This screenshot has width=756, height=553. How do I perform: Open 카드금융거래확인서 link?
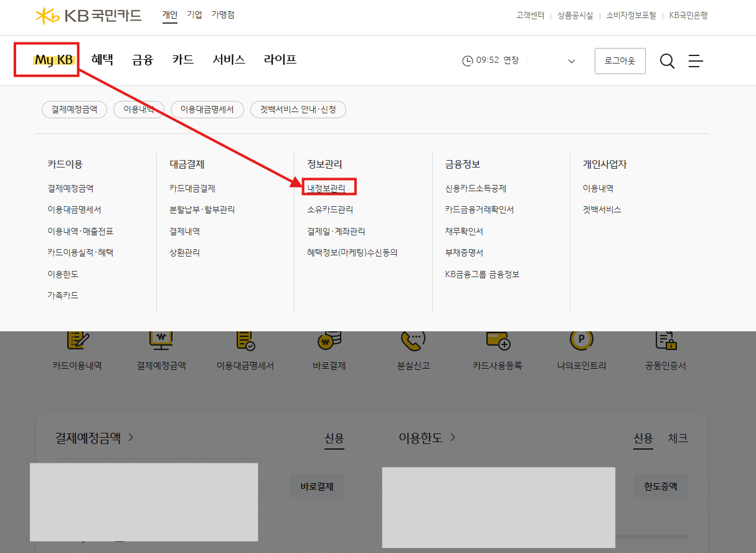pos(480,210)
